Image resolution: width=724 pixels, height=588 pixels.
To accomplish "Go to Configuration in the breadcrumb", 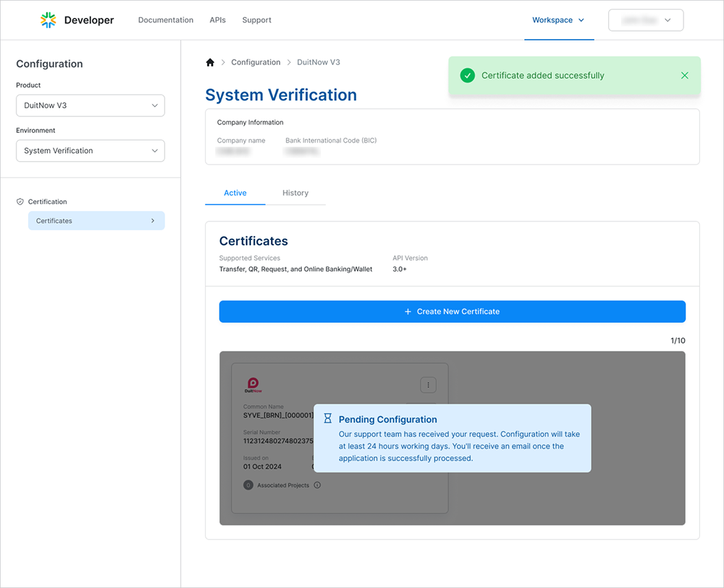I will coord(256,62).
